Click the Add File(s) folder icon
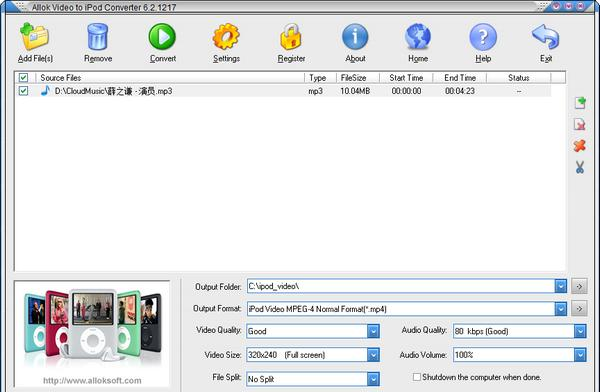Image resolution: width=600 pixels, height=392 pixels. (x=34, y=37)
